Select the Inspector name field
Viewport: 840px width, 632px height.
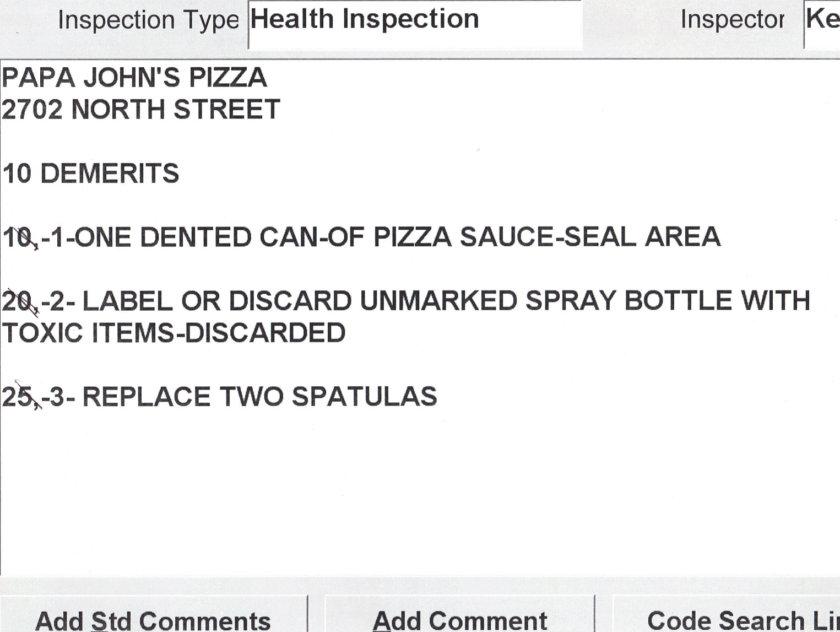[x=822, y=22]
